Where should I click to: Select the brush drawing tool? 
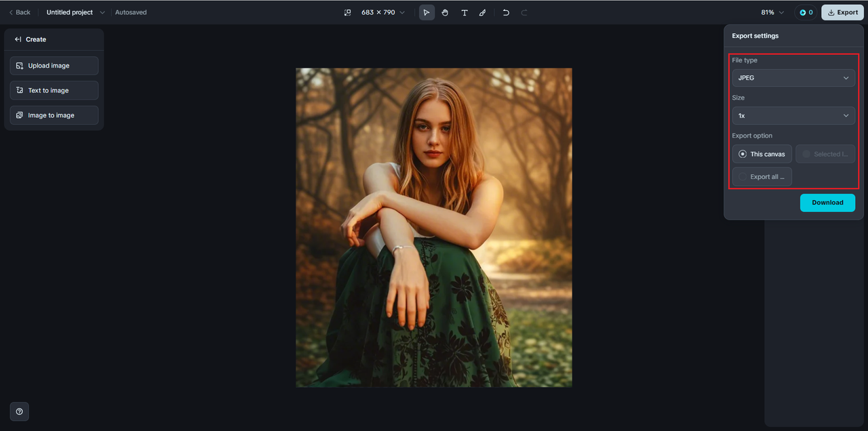pos(482,12)
